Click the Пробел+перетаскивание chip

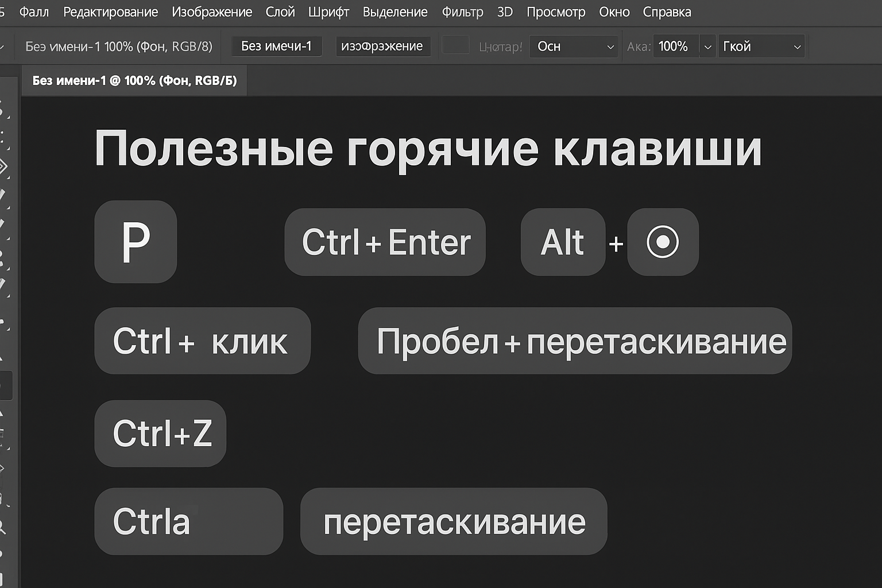[x=575, y=341]
